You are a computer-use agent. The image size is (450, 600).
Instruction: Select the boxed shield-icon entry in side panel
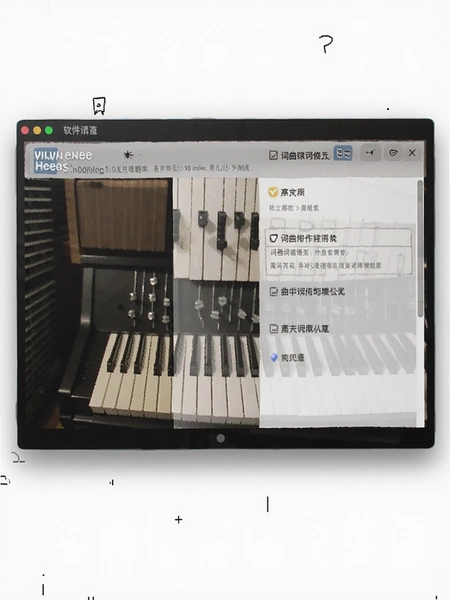click(x=339, y=251)
